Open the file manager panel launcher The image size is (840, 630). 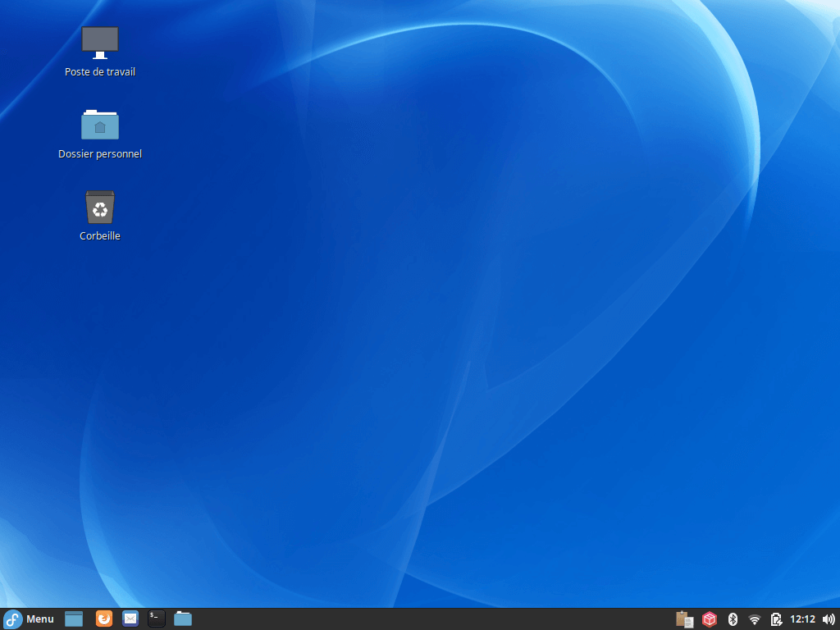click(x=183, y=619)
